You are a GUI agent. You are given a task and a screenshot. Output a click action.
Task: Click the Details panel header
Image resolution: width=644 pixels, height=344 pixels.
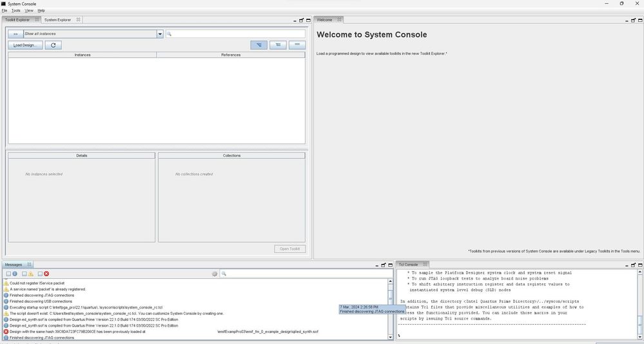tap(82, 156)
